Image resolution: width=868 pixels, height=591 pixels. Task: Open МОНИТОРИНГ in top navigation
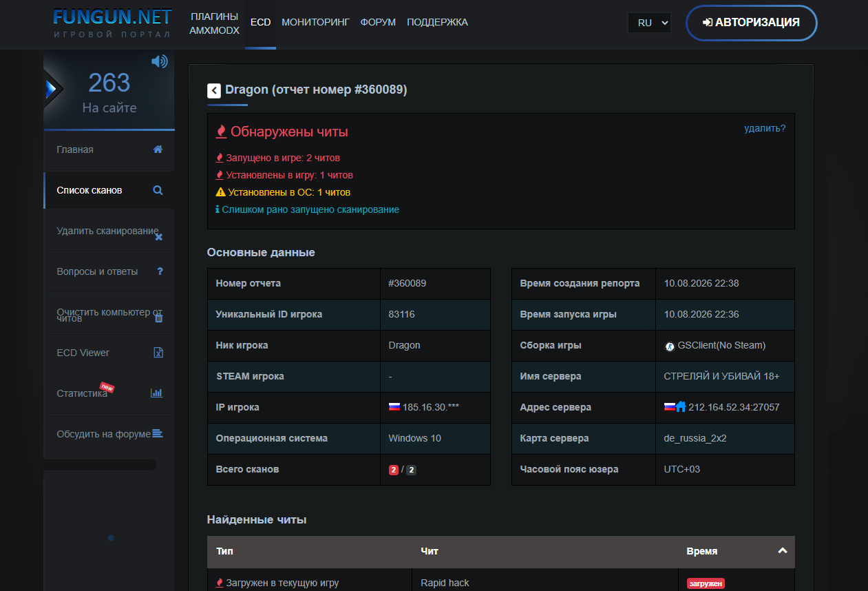pos(316,22)
